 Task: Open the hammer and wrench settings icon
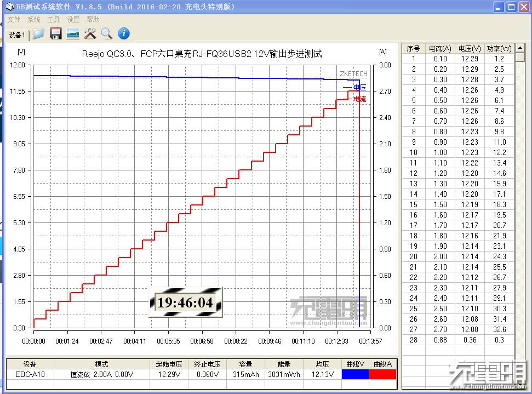(x=90, y=34)
